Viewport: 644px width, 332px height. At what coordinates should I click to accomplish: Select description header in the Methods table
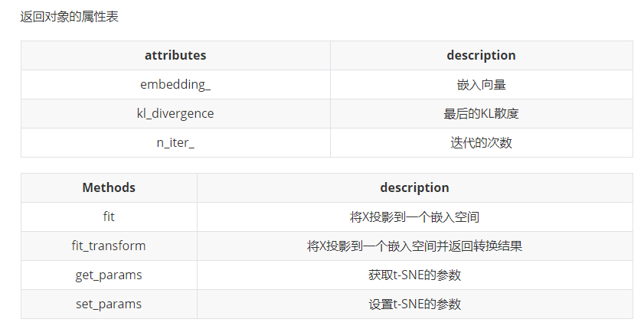point(414,188)
